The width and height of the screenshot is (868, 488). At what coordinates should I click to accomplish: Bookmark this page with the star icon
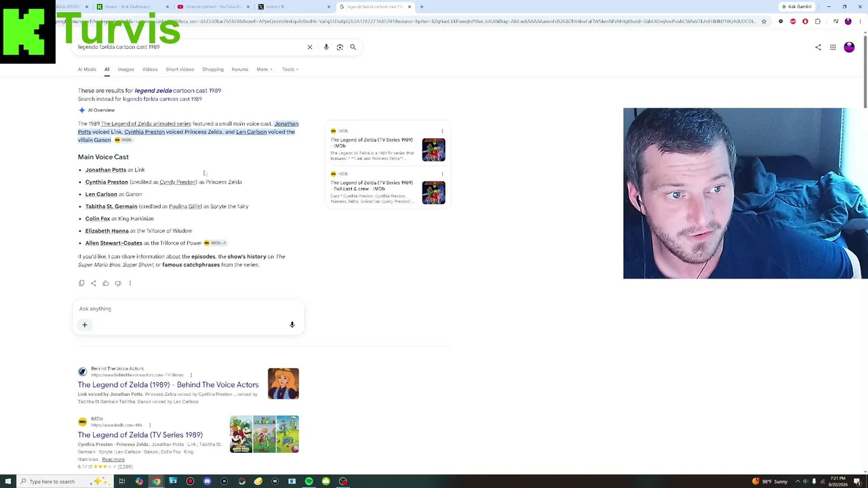[x=764, y=22]
